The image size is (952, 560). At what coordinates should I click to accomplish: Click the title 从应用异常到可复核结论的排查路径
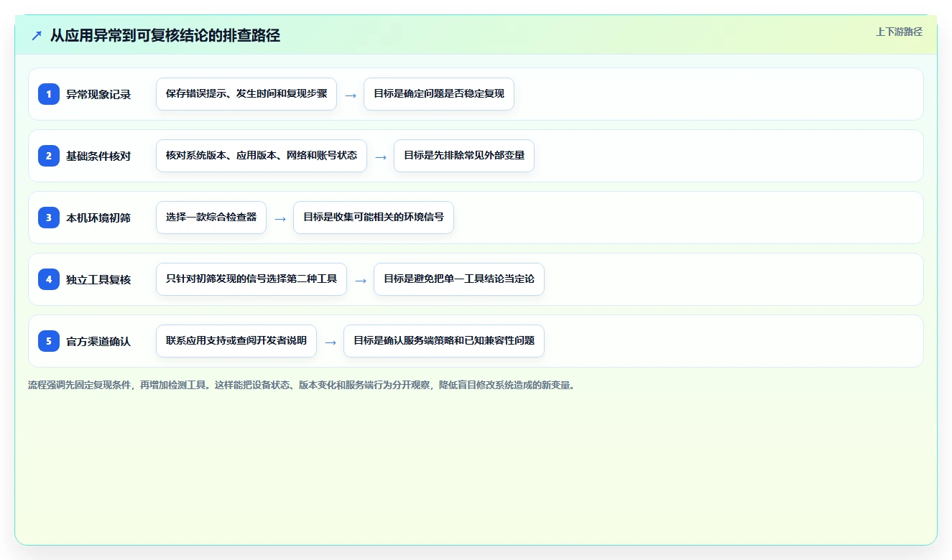(x=165, y=35)
